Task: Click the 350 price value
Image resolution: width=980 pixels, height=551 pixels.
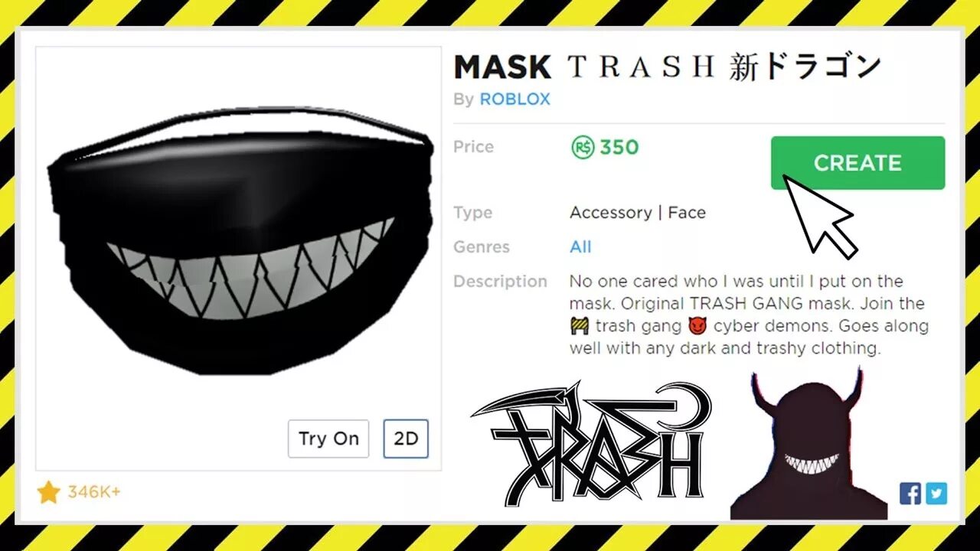Action: pyautogui.click(x=619, y=147)
